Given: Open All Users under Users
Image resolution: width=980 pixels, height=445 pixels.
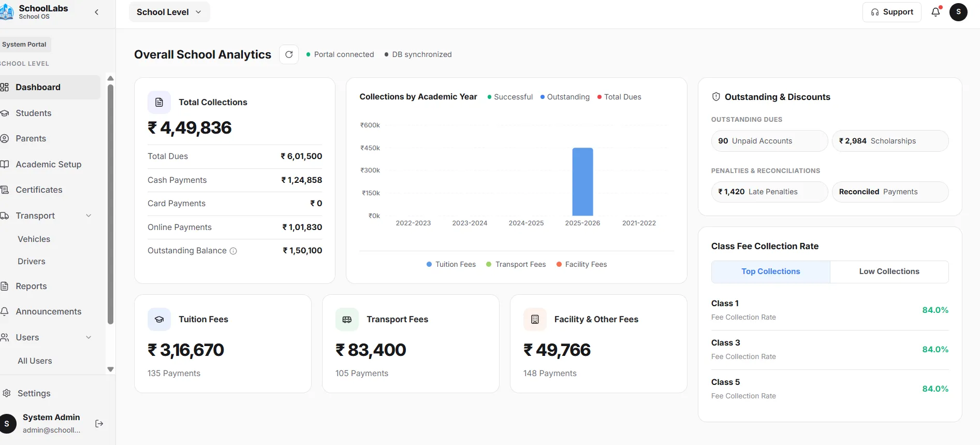Looking at the screenshot, I should click(35, 361).
